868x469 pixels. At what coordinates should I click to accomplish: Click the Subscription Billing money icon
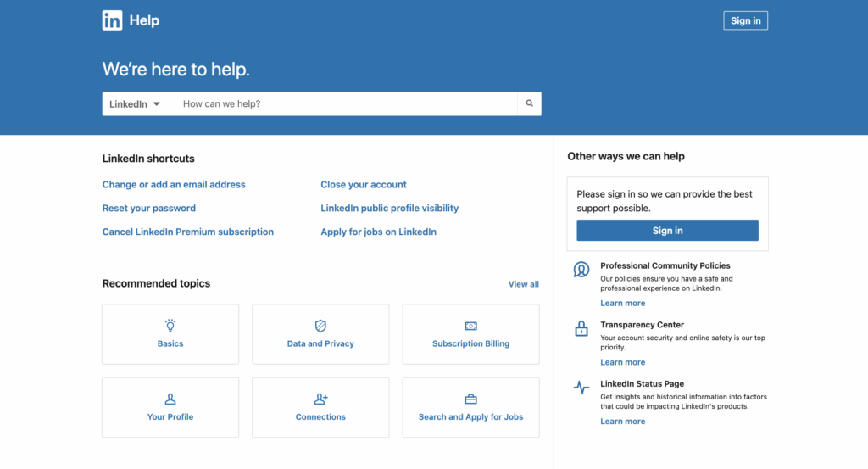470,327
